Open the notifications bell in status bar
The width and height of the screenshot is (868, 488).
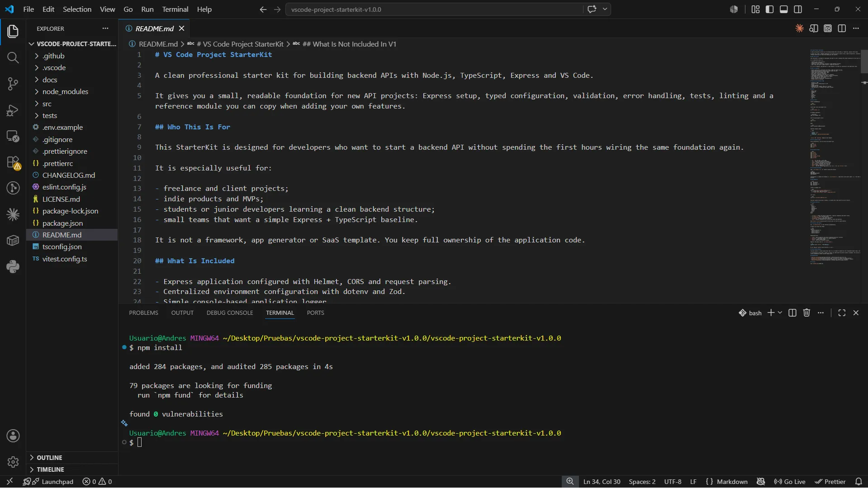[859, 482]
